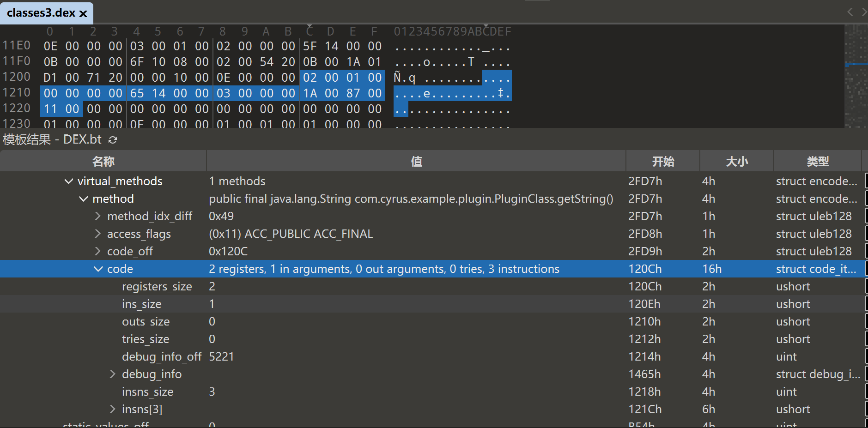Click the 2FD9h start address cell
Screen dimensions: 868x428
tap(645, 251)
